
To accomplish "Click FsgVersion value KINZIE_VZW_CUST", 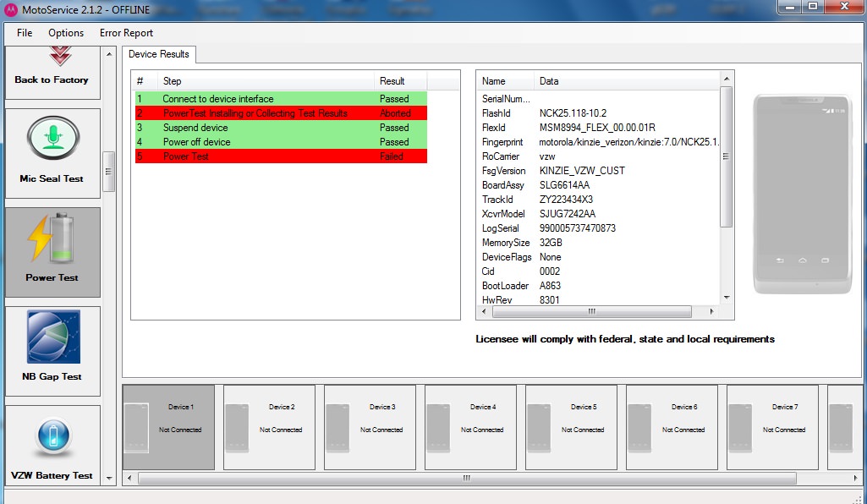I will [x=582, y=171].
